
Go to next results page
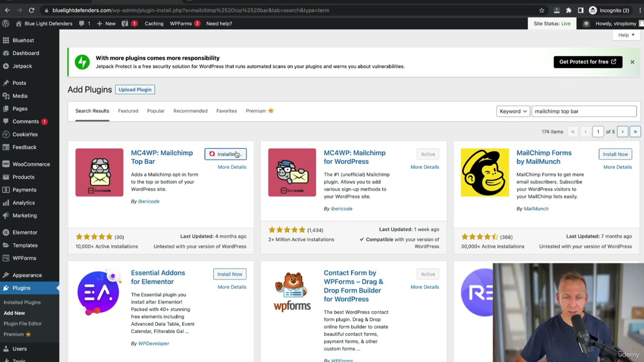coord(622,132)
